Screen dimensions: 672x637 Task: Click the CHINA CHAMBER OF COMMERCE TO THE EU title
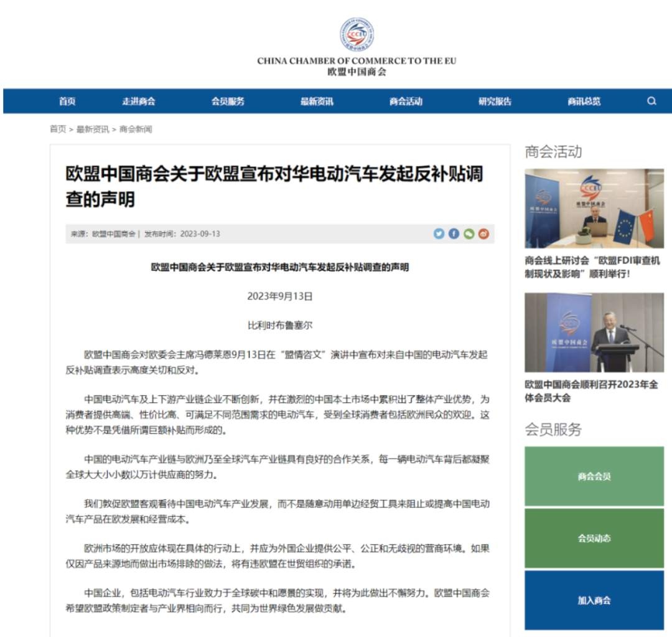pos(357,60)
